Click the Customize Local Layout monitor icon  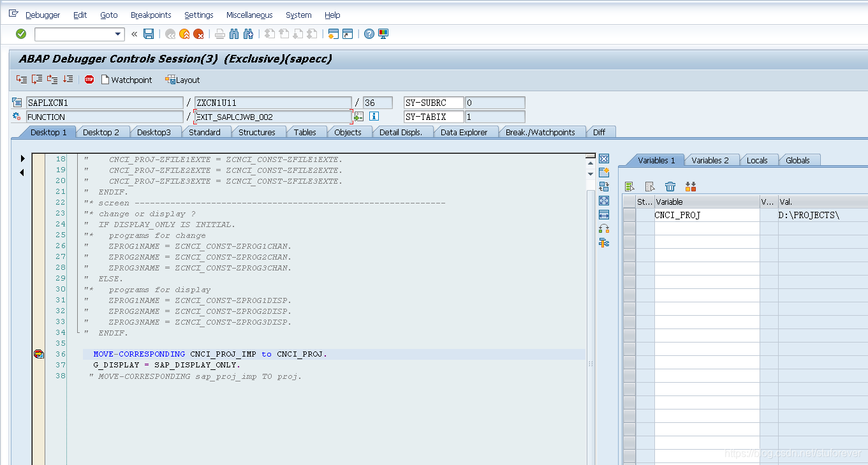tap(383, 34)
